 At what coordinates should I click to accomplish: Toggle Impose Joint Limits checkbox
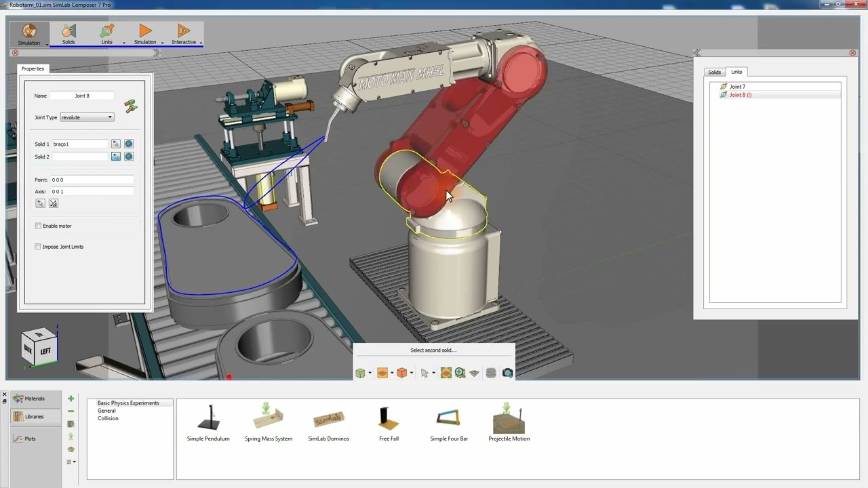tap(38, 247)
